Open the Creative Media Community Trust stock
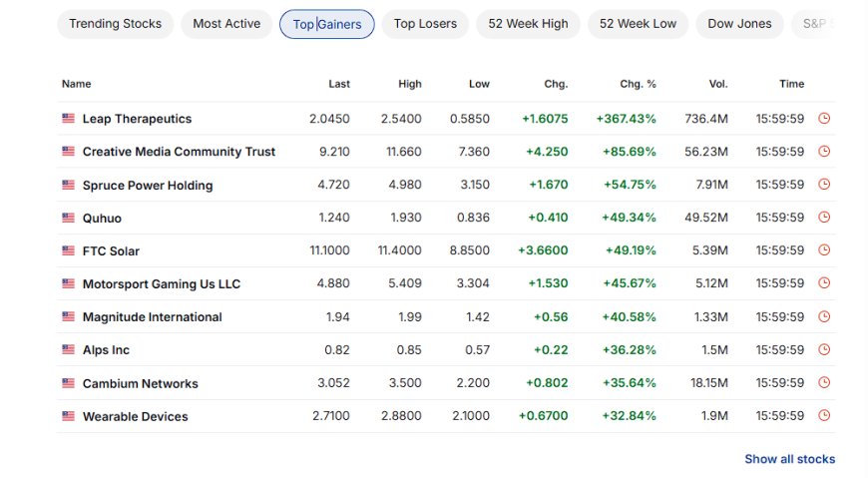The width and height of the screenshot is (868, 478). [x=179, y=152]
